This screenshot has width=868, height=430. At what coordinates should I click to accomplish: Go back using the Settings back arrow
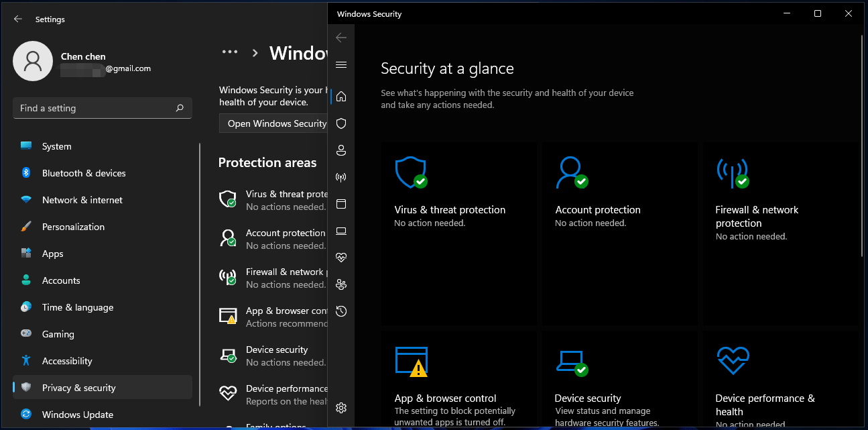tap(17, 19)
